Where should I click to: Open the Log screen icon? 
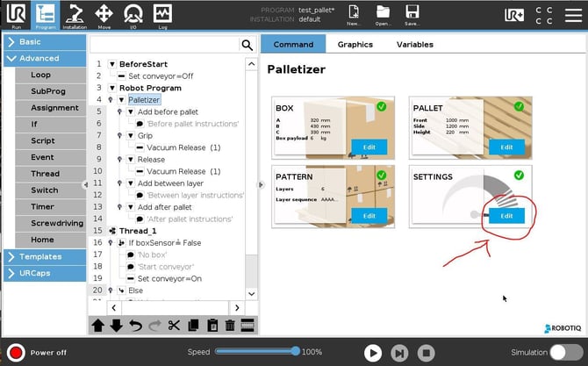coord(162,14)
